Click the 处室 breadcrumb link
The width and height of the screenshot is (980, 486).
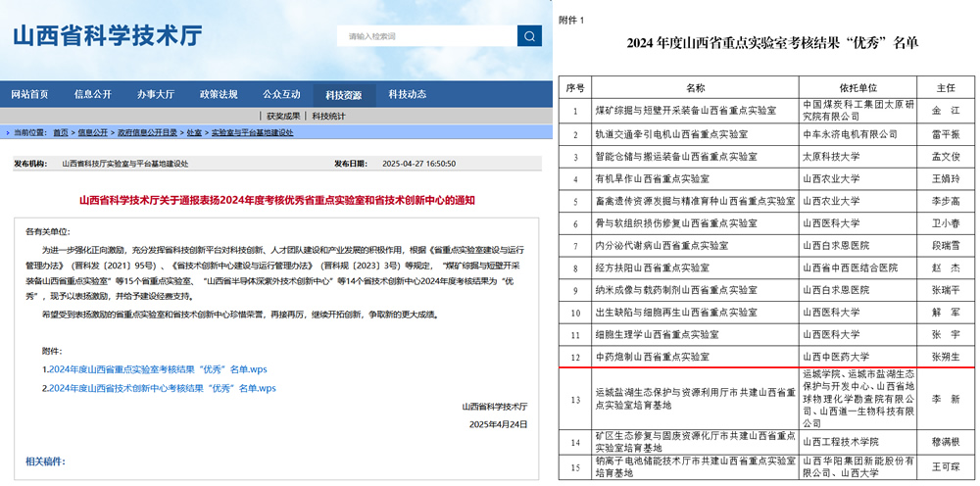coord(195,132)
